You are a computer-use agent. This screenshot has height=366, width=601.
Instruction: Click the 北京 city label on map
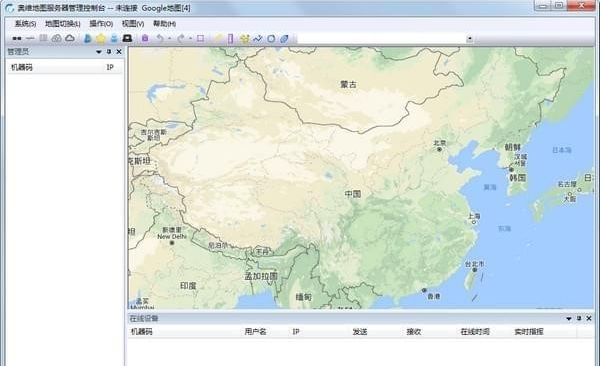tap(440, 143)
